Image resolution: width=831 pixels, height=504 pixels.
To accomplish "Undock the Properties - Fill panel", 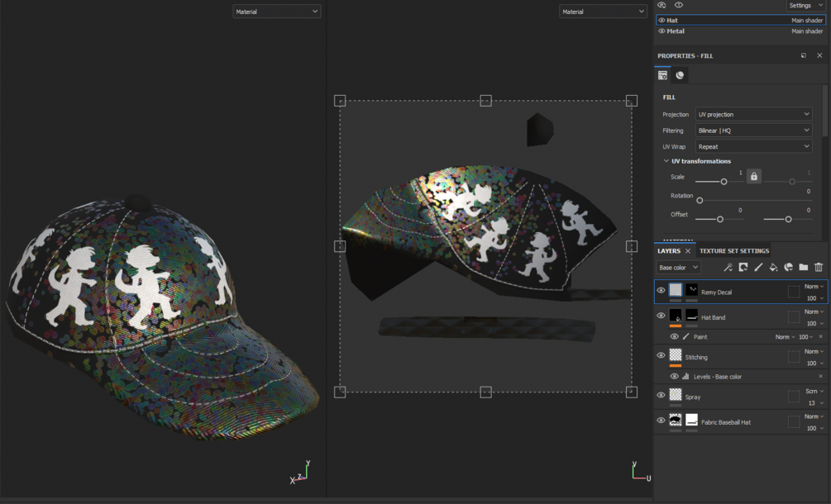I will click(804, 55).
